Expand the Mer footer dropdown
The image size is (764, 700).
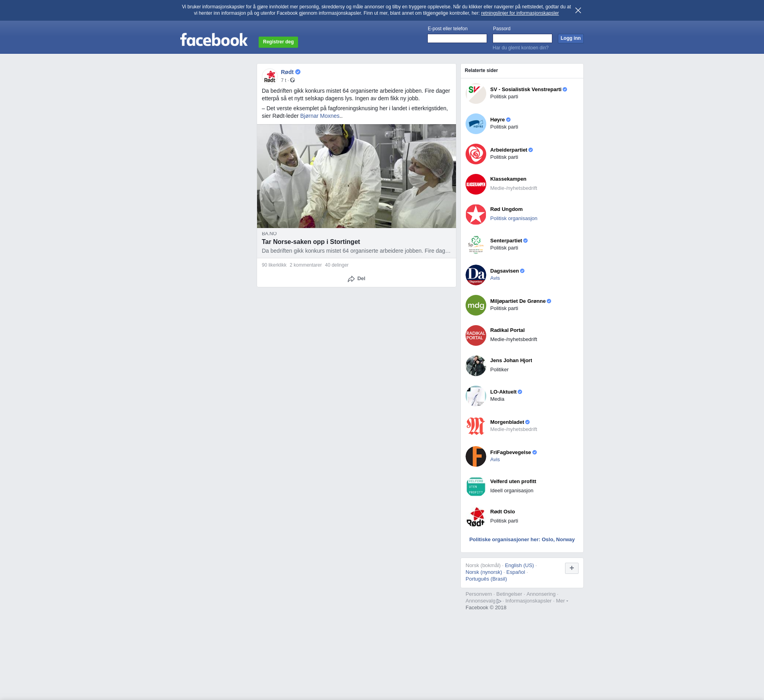[562, 601]
